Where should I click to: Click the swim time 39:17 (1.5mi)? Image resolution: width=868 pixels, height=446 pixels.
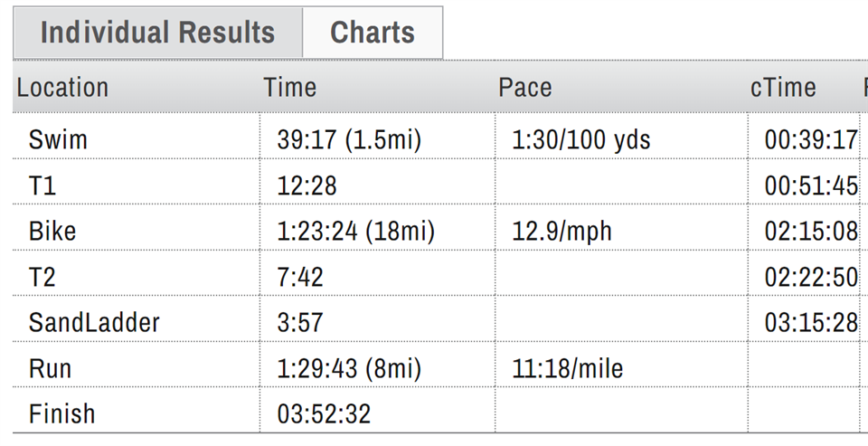pyautogui.click(x=349, y=139)
